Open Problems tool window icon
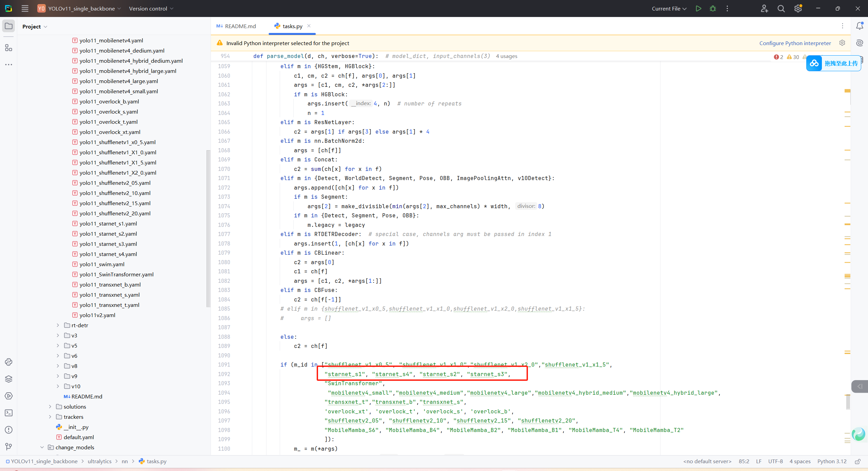Screen dimensions: 868x471 pos(9,430)
